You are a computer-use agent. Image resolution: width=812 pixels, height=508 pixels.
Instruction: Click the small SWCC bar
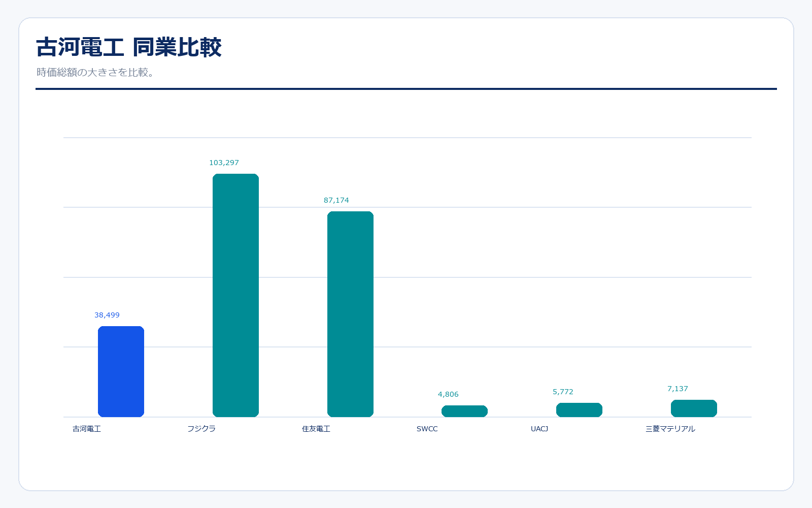point(464,411)
